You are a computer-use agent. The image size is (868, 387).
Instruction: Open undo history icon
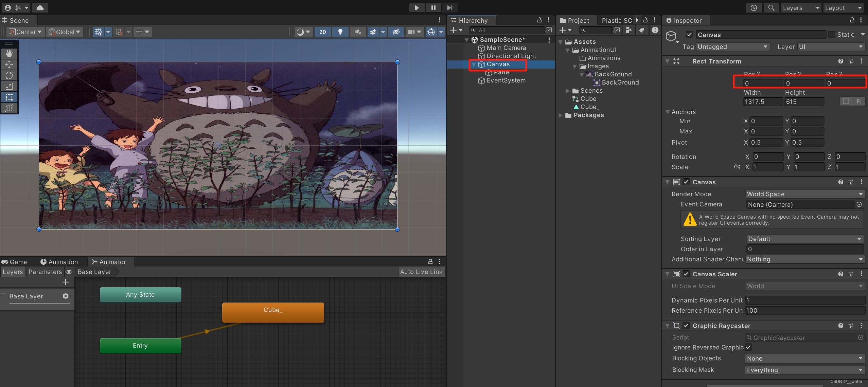click(754, 7)
